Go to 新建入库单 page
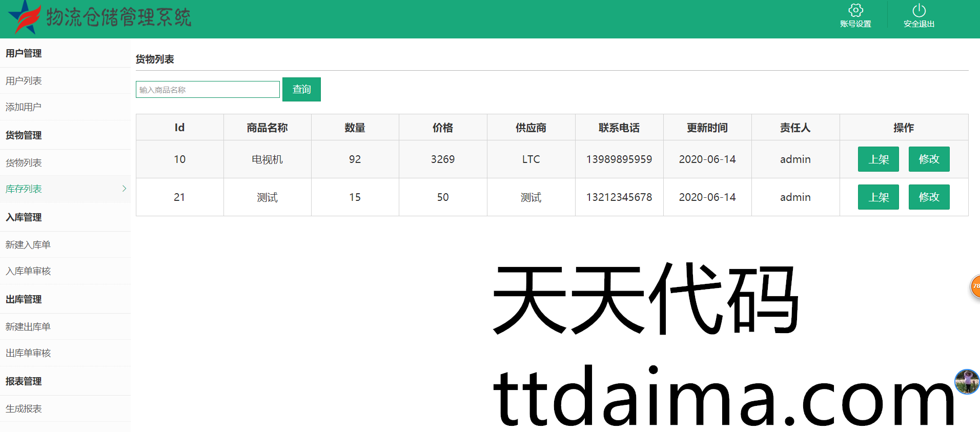Viewport: 980px width, 432px height. click(x=28, y=245)
